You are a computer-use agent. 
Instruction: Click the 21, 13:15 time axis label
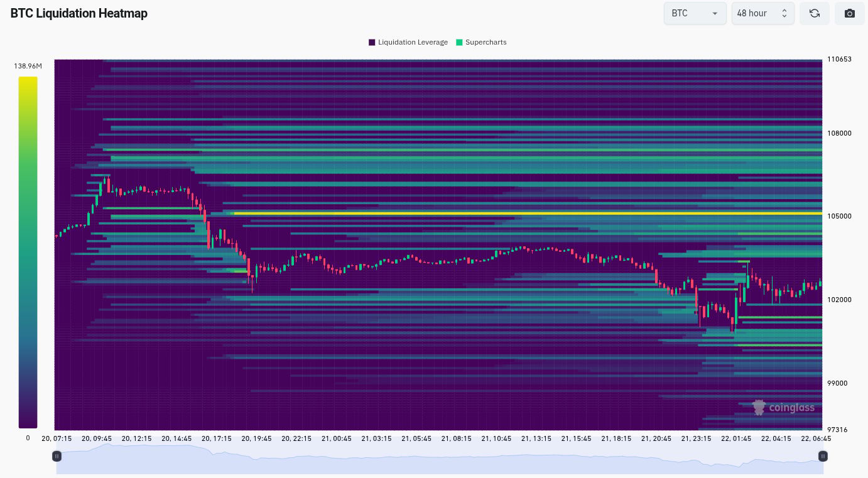coord(536,438)
